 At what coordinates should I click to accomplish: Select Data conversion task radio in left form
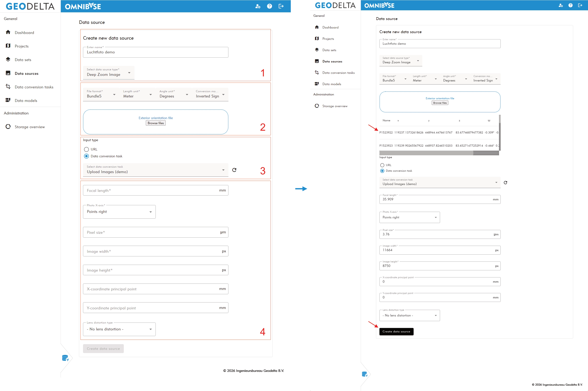click(x=86, y=156)
